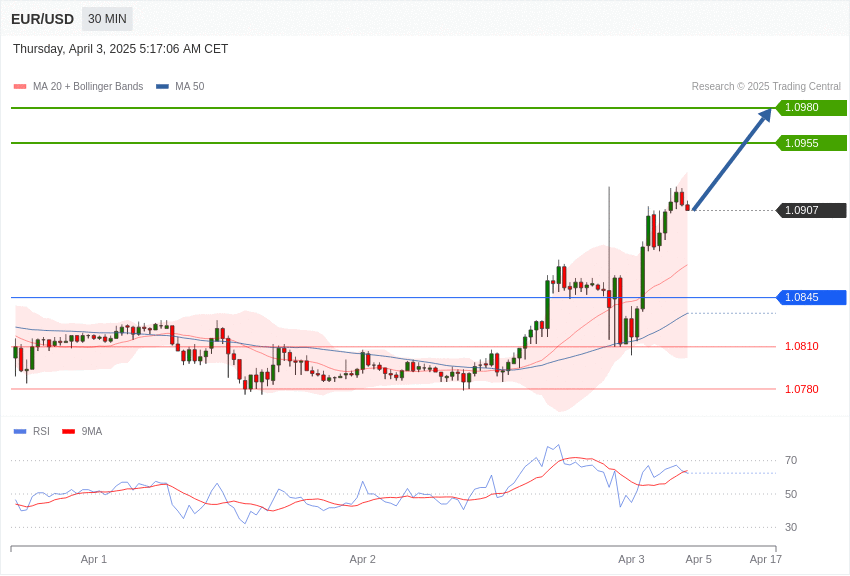The image size is (850, 576).
Task: Click the 1.0980 green price tag
Action: click(811, 108)
